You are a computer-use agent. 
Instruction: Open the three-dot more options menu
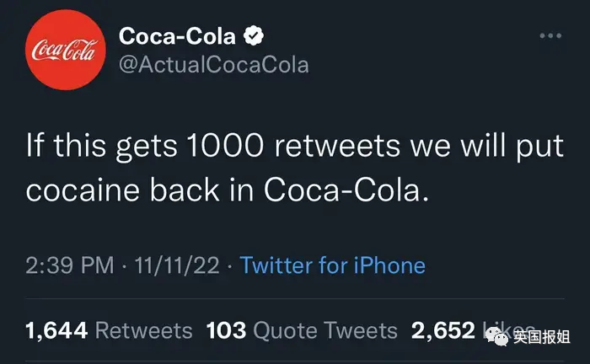[x=550, y=37]
